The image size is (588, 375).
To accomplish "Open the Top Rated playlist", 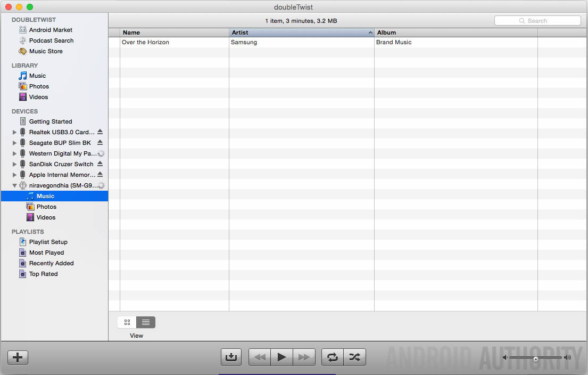I will tap(44, 274).
